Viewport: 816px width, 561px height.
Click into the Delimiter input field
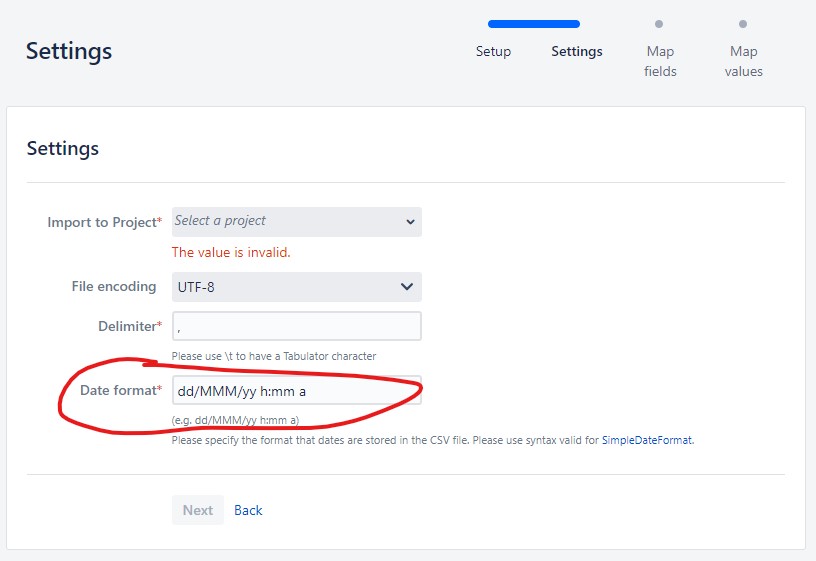click(297, 326)
